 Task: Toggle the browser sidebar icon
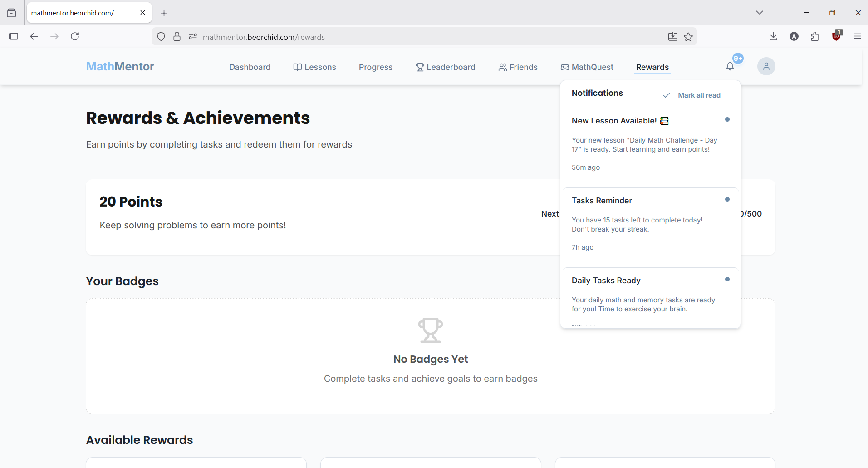click(14, 37)
